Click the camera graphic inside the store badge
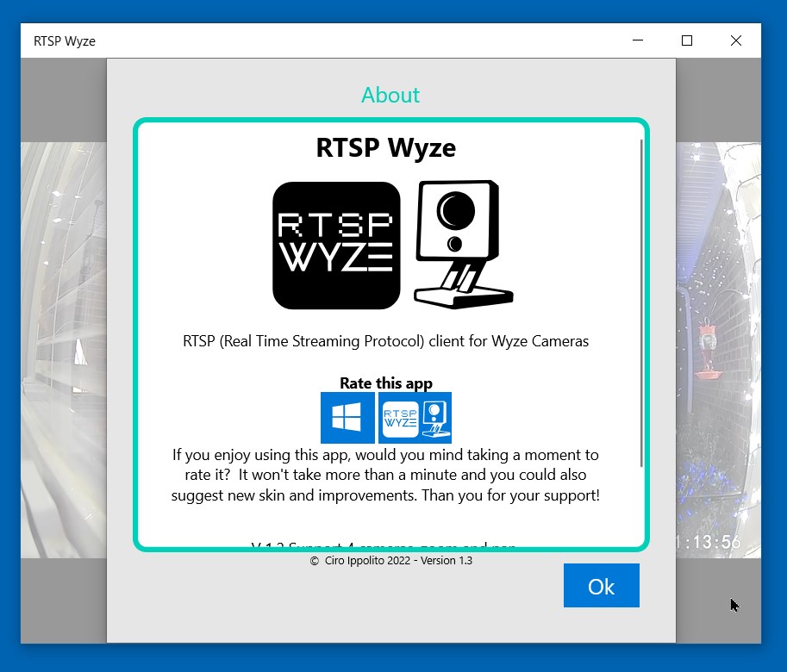 (x=437, y=417)
